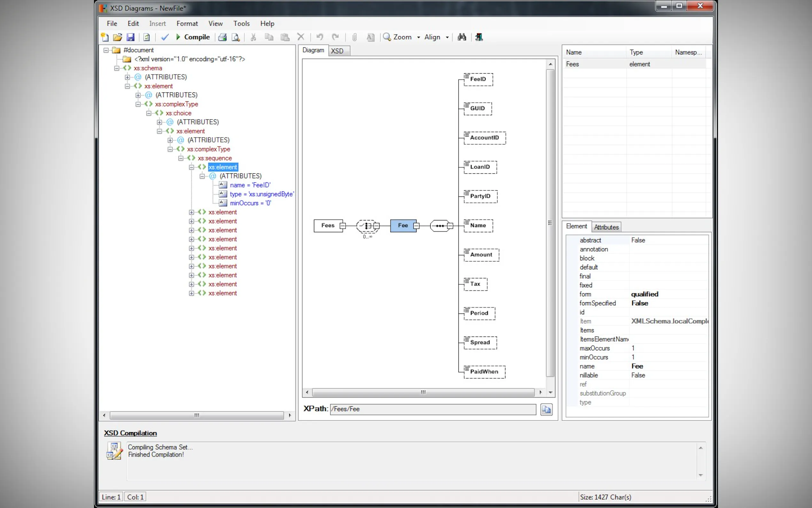This screenshot has width=812, height=508.
Task: Open print preview
Action: point(236,37)
